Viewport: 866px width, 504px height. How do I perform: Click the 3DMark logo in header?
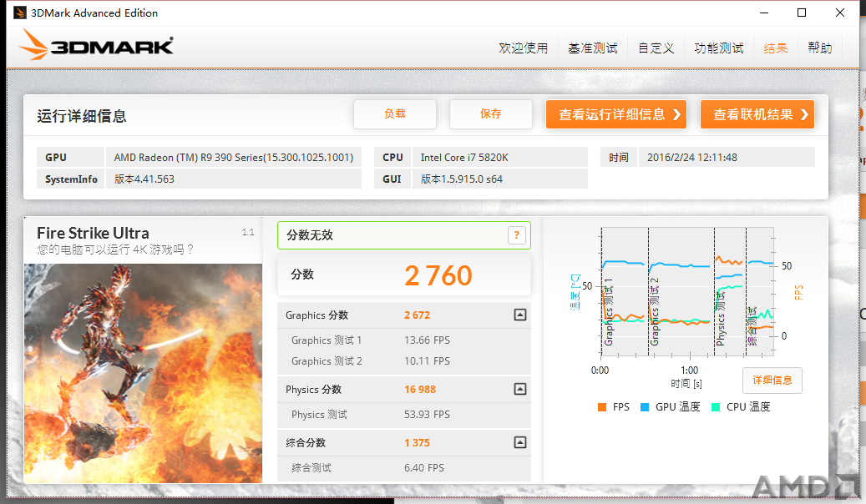96,45
